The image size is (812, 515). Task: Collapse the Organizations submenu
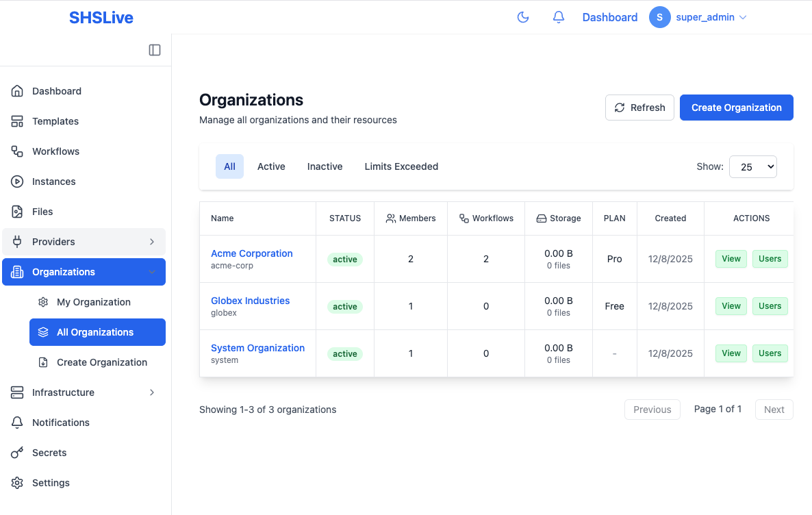152,271
